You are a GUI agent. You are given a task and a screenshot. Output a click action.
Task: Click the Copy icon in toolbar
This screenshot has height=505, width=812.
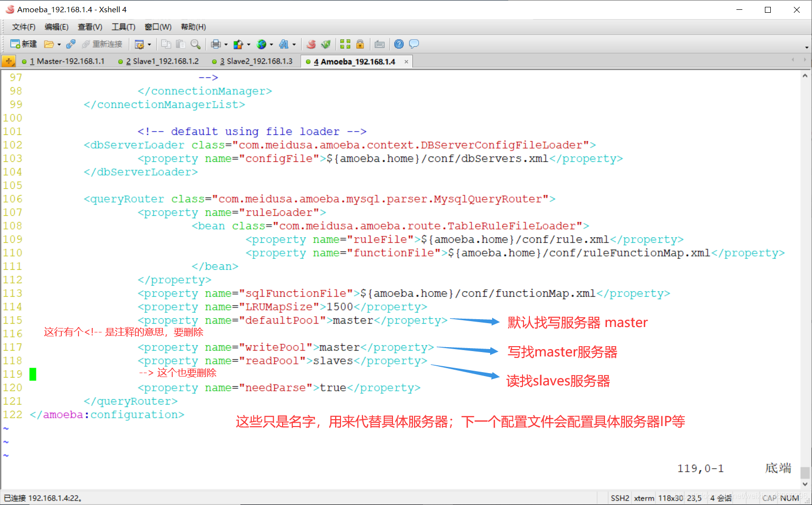click(x=166, y=44)
